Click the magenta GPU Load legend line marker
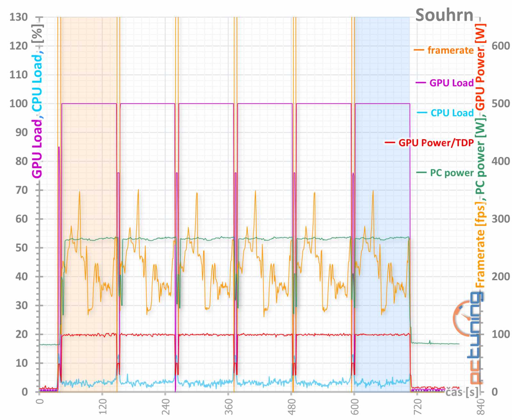The image size is (512, 420). pos(421,83)
